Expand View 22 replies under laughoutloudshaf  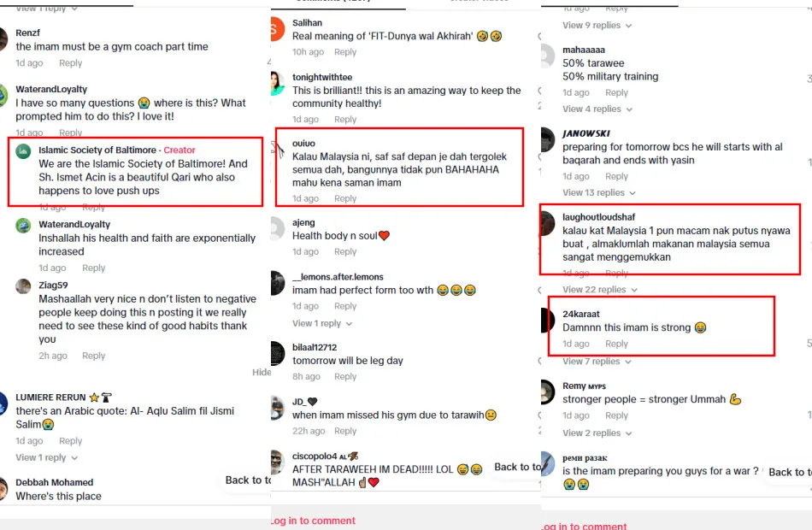(600, 290)
